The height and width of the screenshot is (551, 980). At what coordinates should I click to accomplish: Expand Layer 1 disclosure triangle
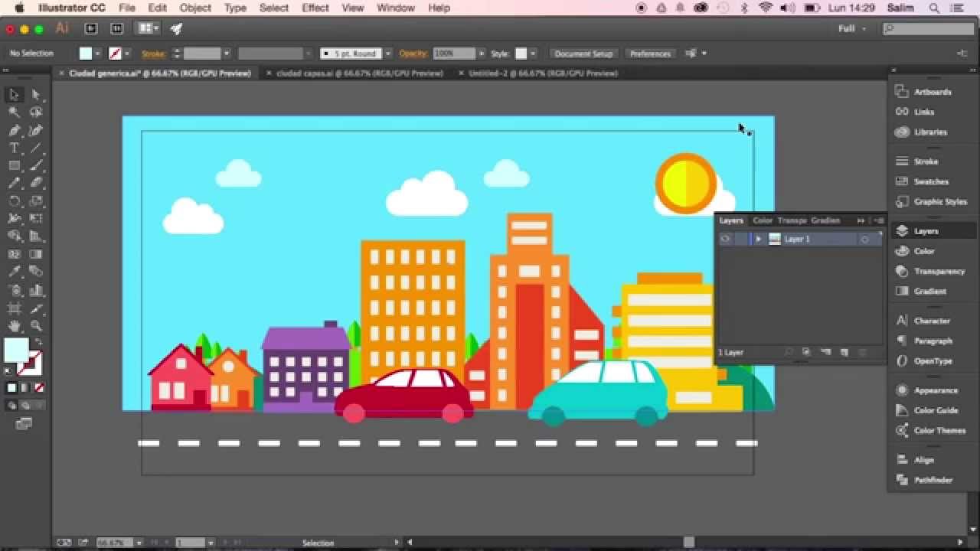click(758, 239)
